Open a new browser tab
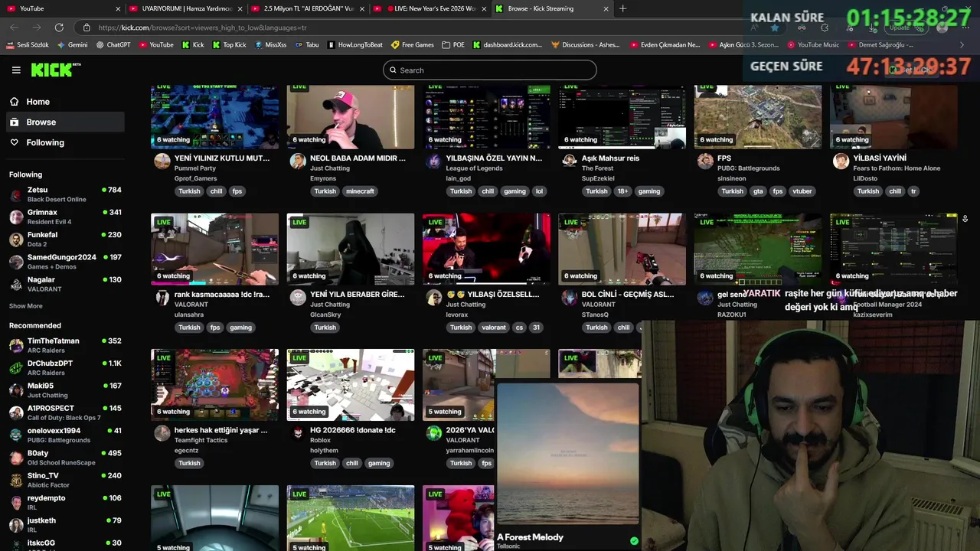Image resolution: width=980 pixels, height=551 pixels. pos(622,8)
